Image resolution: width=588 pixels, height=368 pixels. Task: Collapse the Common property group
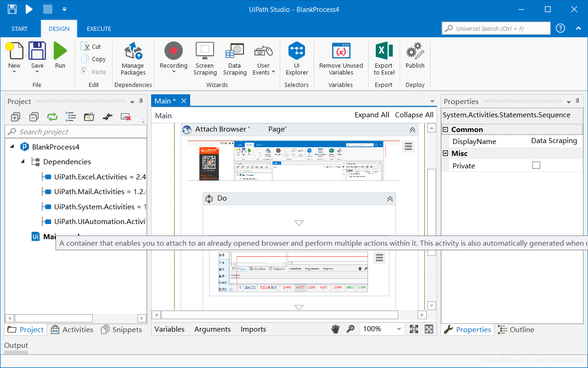[445, 129]
